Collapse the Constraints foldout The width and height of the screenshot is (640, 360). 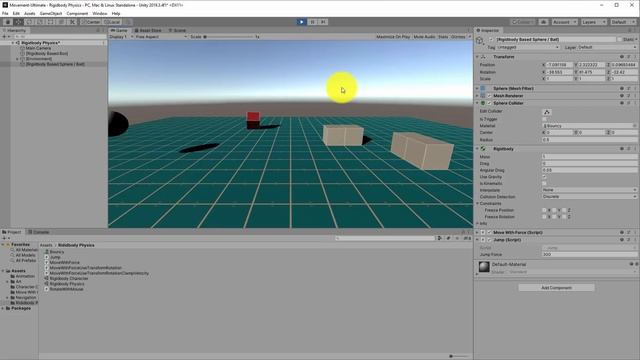(x=477, y=204)
